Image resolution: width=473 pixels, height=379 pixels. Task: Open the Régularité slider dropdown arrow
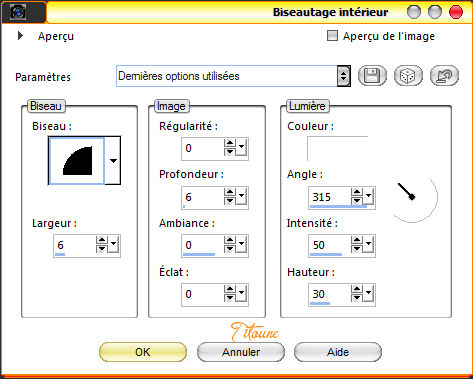(241, 148)
